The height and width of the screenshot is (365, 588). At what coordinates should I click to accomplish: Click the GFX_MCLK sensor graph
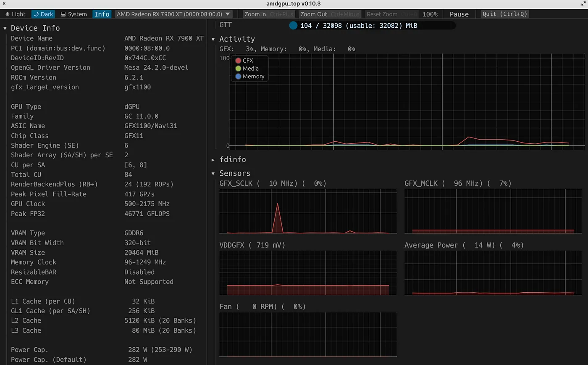[493, 211]
